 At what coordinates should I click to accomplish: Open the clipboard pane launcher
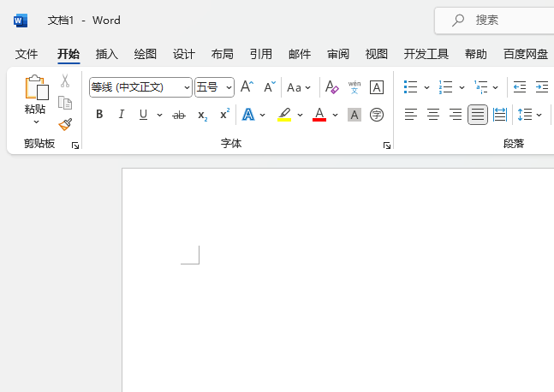75,146
